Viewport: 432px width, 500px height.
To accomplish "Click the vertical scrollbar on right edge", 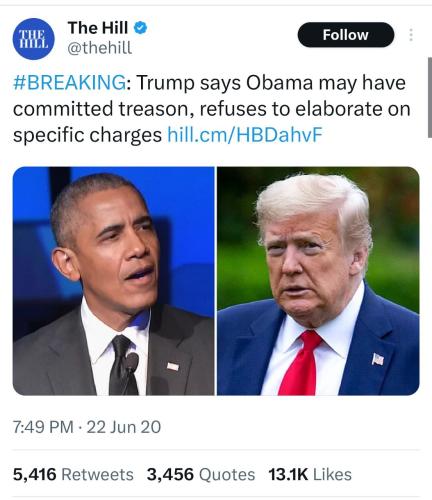I will point(430,97).
